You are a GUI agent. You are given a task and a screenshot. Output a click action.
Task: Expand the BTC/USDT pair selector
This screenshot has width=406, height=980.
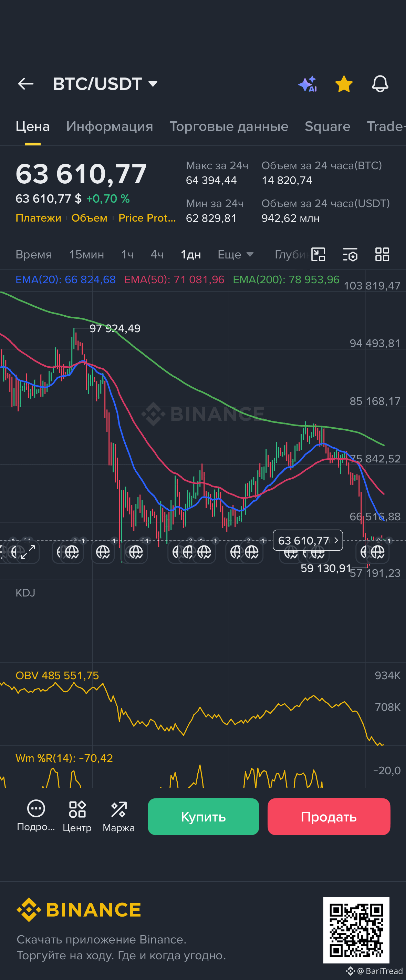pyautogui.click(x=105, y=84)
